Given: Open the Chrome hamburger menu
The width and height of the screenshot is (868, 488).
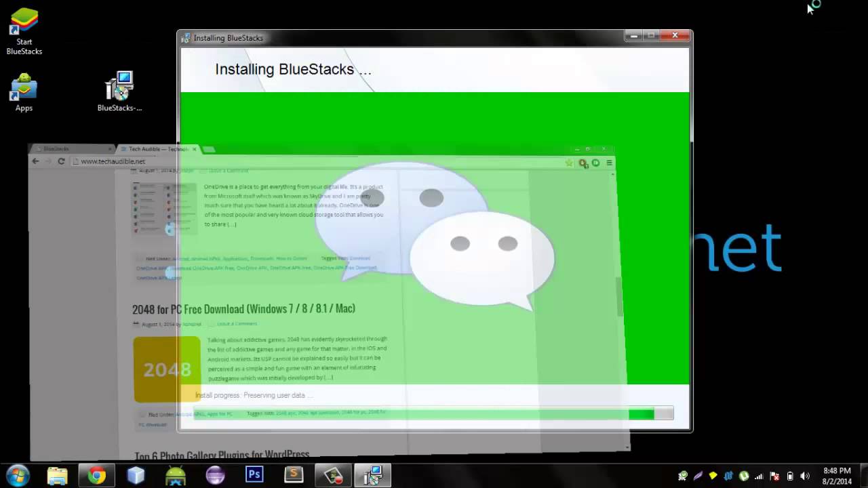Looking at the screenshot, I should [x=609, y=163].
